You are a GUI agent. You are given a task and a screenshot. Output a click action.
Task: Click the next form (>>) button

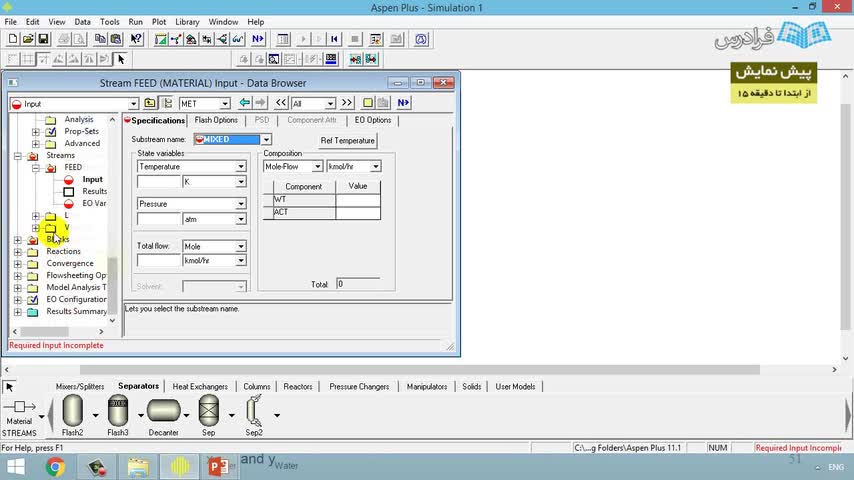click(x=346, y=103)
